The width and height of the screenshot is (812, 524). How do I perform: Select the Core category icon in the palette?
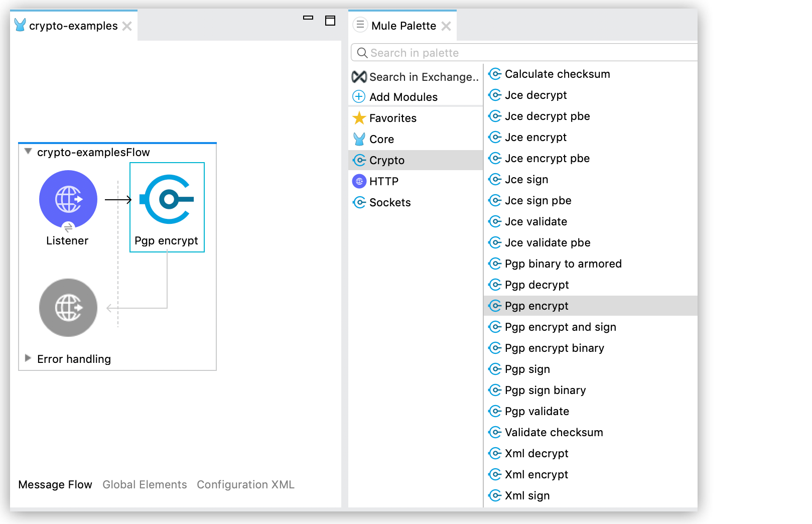click(x=359, y=139)
